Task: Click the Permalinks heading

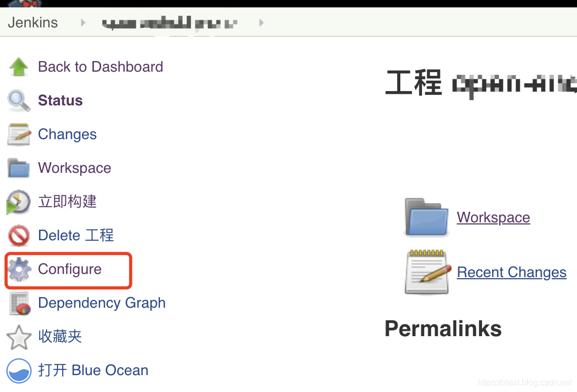Action: click(443, 328)
